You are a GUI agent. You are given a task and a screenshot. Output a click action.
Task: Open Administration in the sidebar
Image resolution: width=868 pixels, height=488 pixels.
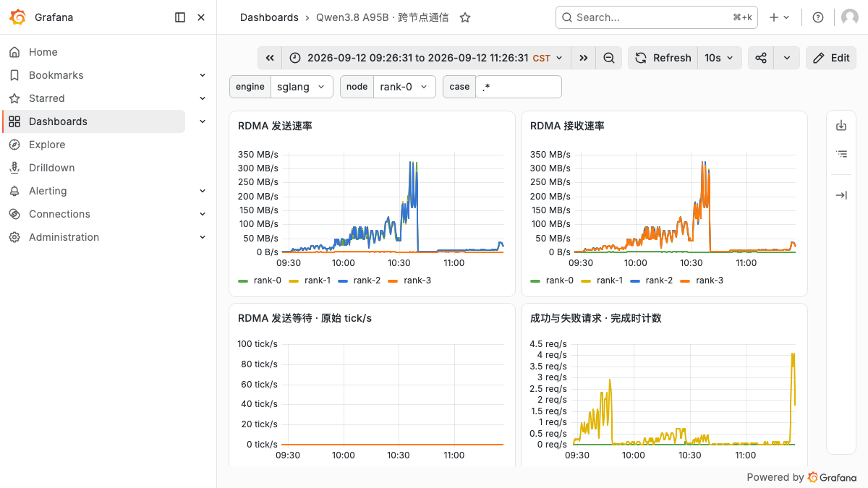coord(64,237)
